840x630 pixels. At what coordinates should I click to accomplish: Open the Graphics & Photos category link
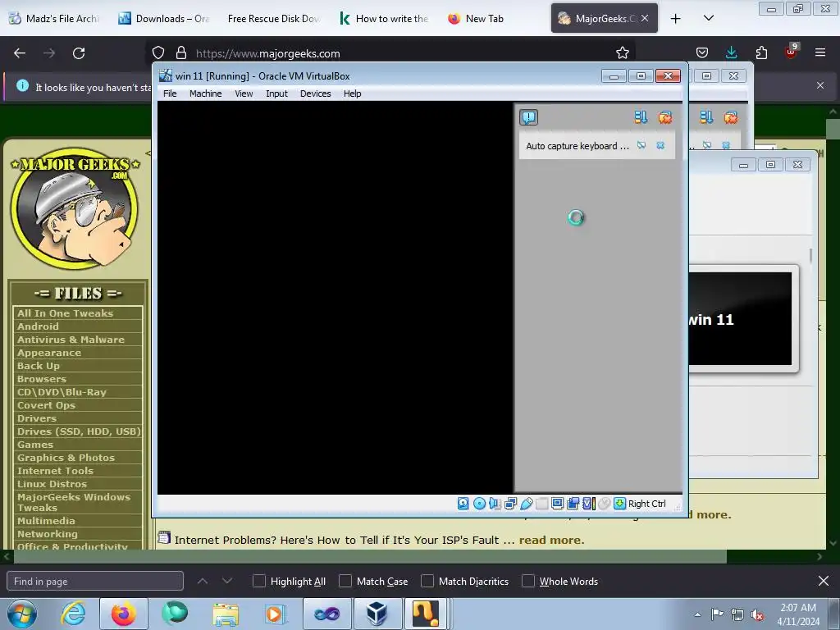pos(66,458)
